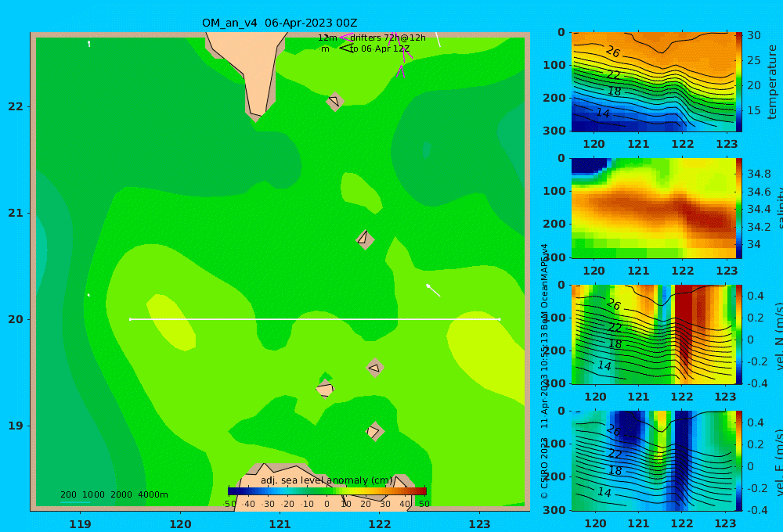The image size is (783, 532).
Task: Click the temperature color bar
Action: tap(739, 82)
